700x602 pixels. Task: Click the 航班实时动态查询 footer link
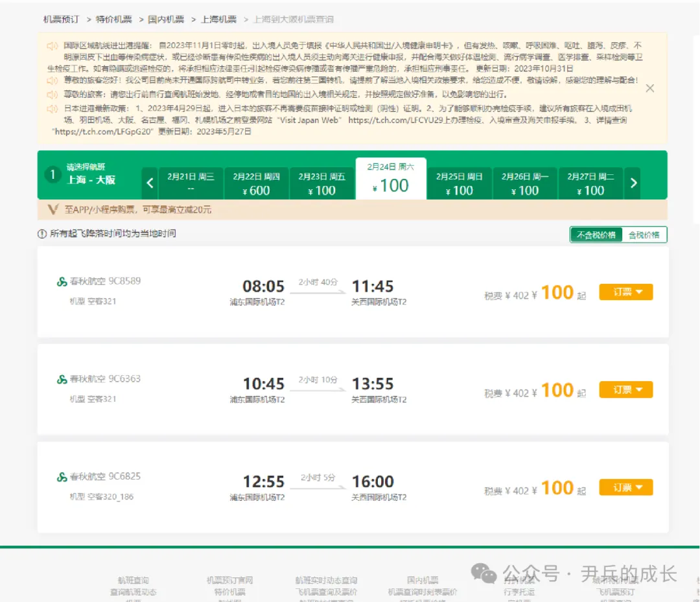point(326,580)
